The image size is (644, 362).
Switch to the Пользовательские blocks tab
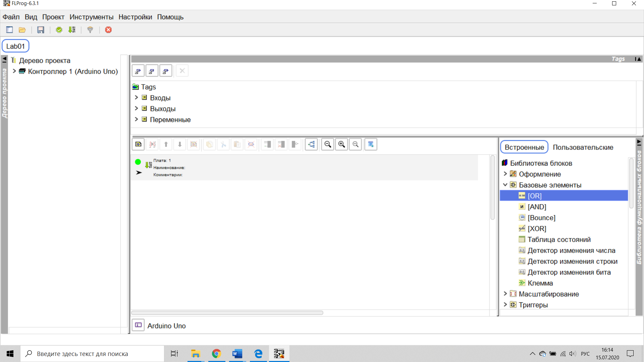coord(583,147)
